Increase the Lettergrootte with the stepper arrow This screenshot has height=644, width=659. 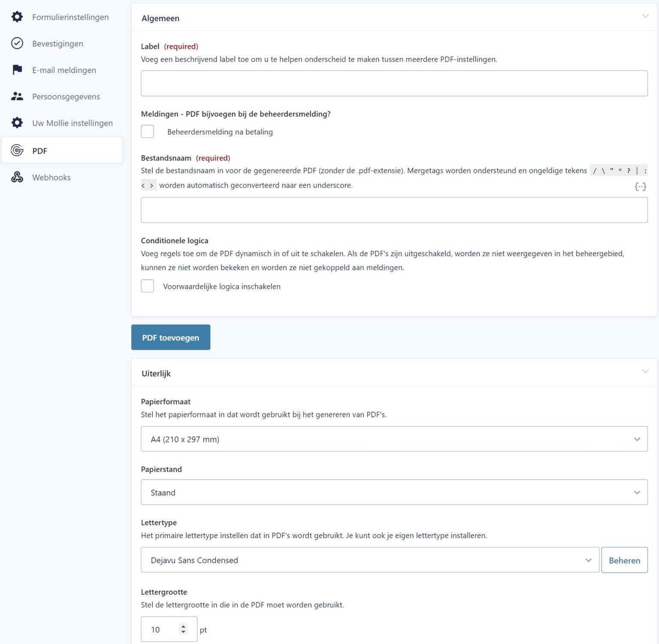coord(184,626)
